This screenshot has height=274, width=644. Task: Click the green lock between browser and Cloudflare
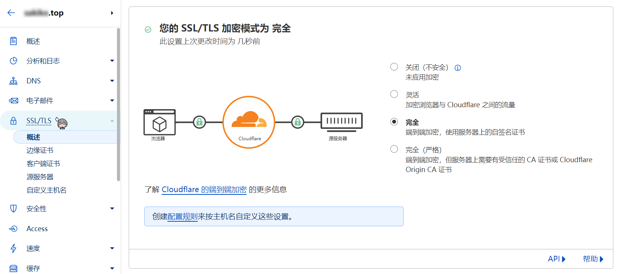click(x=200, y=122)
